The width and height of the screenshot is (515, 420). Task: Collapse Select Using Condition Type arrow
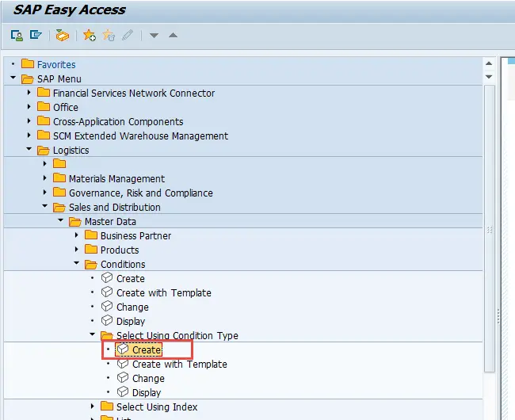pos(92,334)
